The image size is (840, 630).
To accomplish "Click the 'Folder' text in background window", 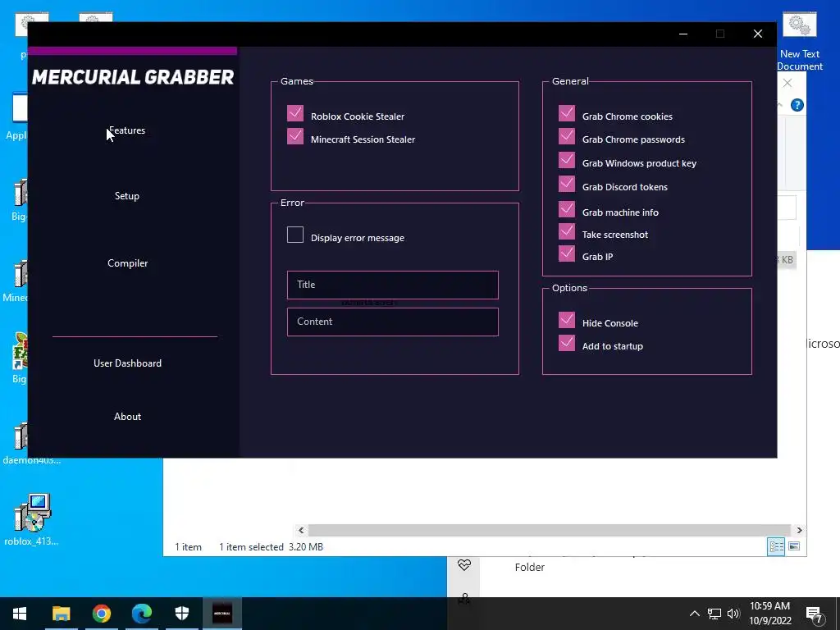I will point(530,568).
